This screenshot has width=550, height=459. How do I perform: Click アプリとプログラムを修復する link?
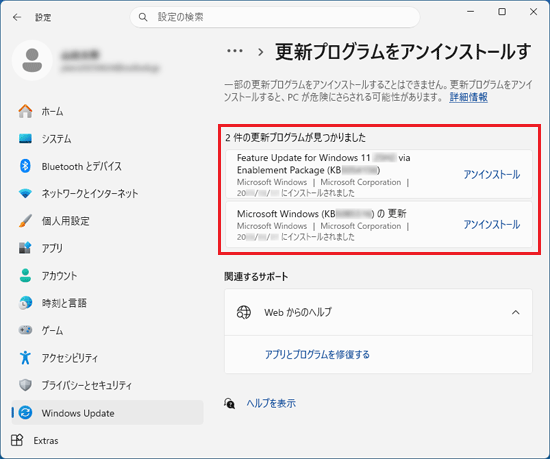317,354
